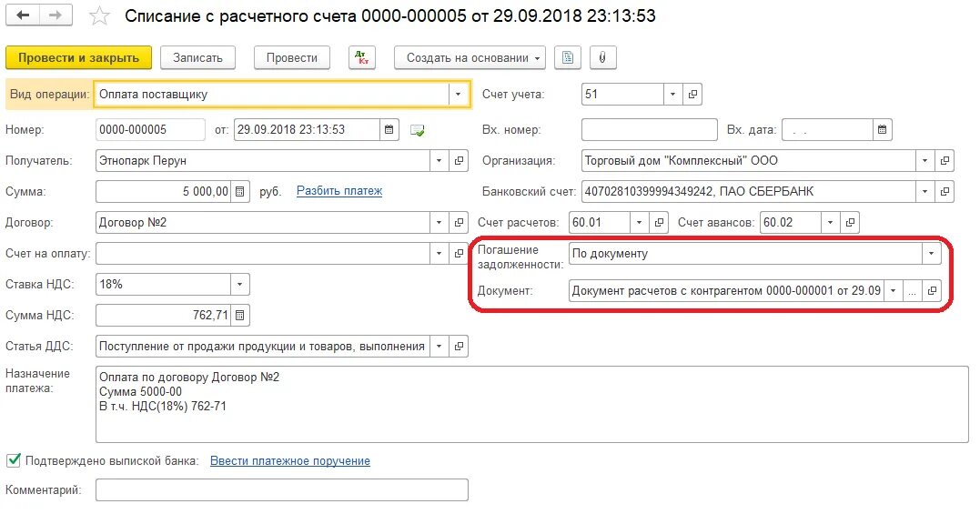Show Дт/Кт postings icon
This screenshot has width=980, height=514.
point(362,58)
